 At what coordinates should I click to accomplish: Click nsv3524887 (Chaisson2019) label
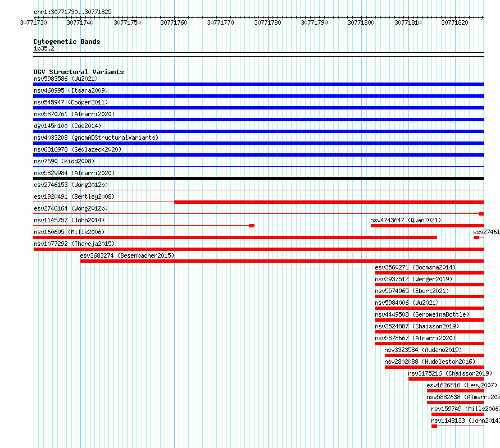coord(417,326)
